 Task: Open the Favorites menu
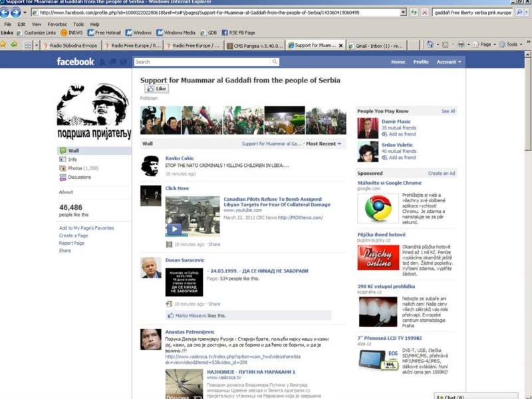point(57,24)
